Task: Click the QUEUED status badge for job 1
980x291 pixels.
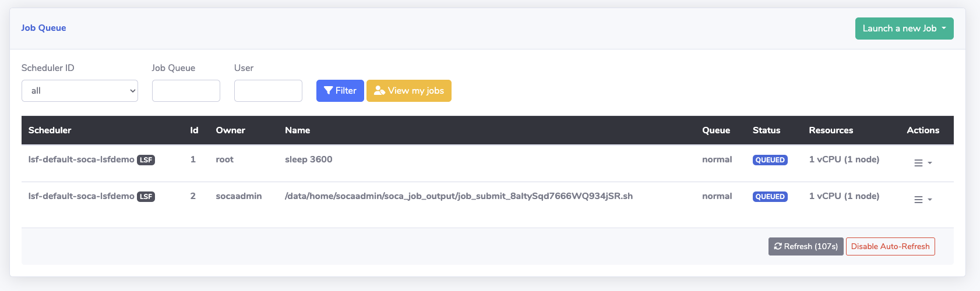Action: click(x=770, y=160)
